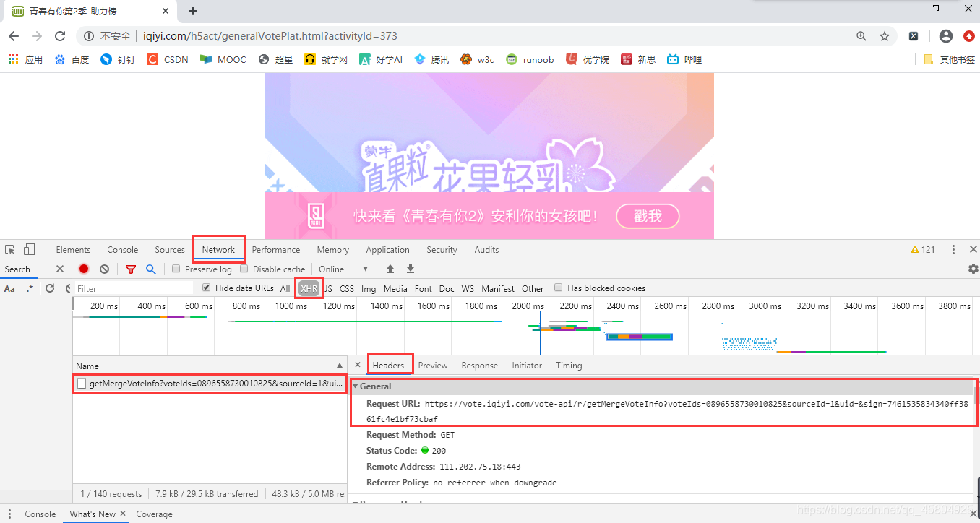
Task: Open the drawer three-dot menu
Action: [9, 514]
